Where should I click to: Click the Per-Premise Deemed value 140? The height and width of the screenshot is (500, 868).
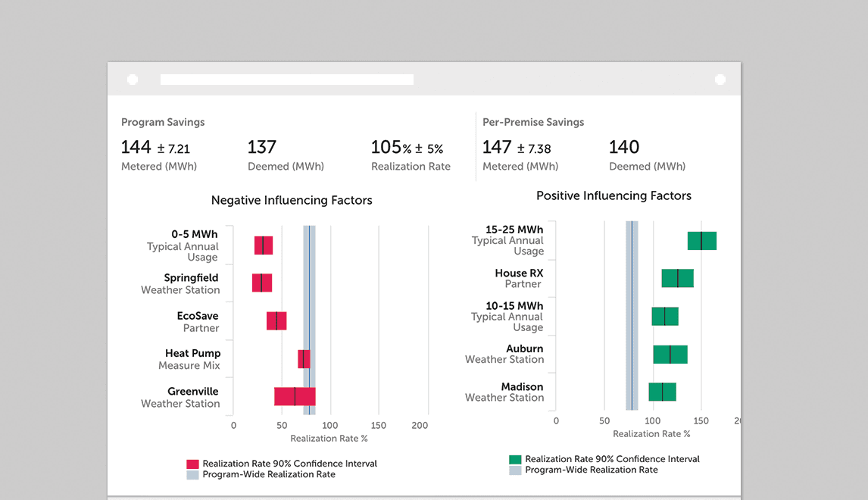click(624, 147)
